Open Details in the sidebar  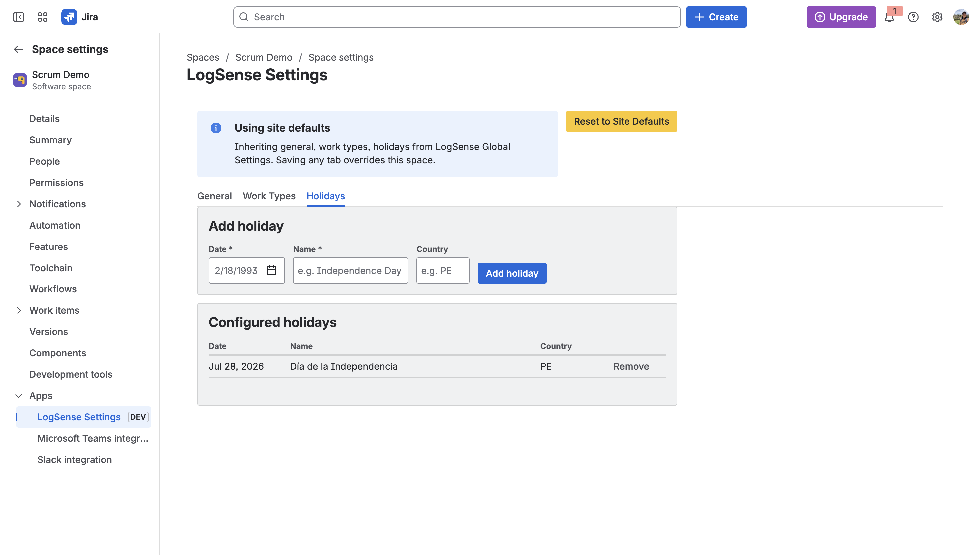tap(44, 119)
